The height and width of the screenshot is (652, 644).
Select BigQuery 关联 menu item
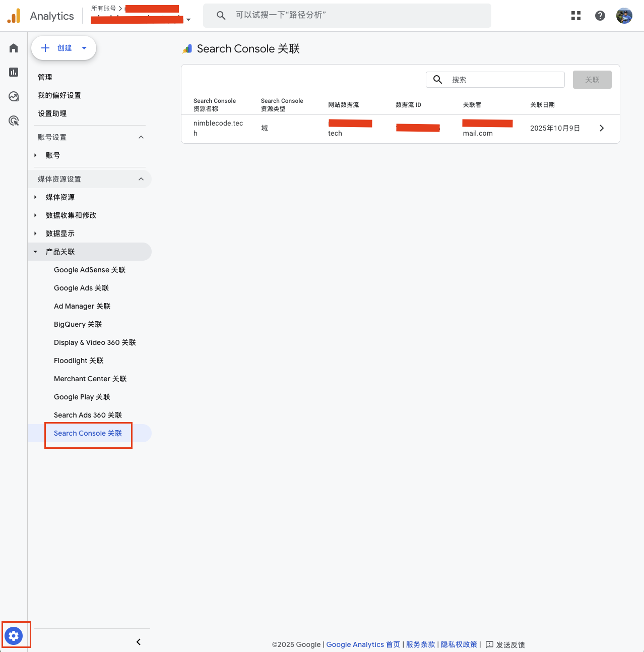[x=78, y=324]
